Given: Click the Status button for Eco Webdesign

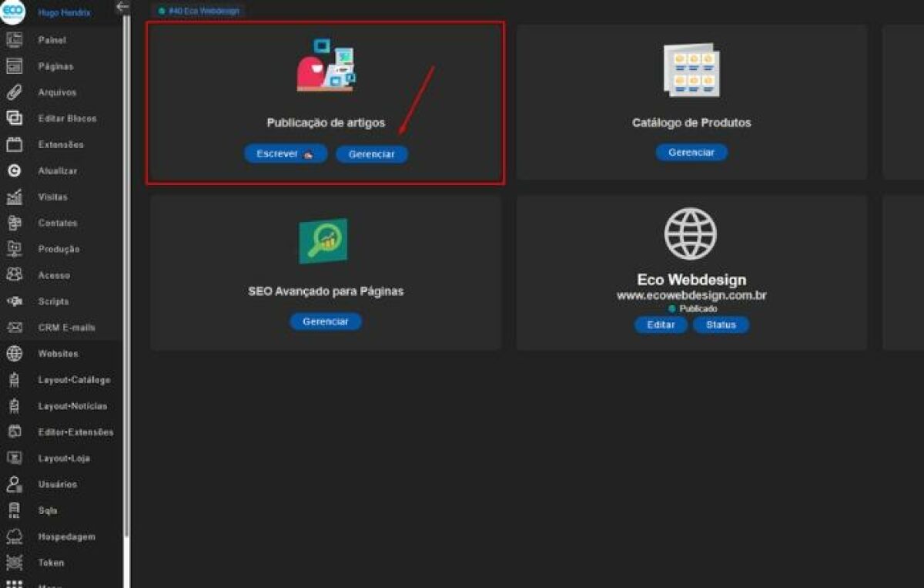Looking at the screenshot, I should pos(721,324).
